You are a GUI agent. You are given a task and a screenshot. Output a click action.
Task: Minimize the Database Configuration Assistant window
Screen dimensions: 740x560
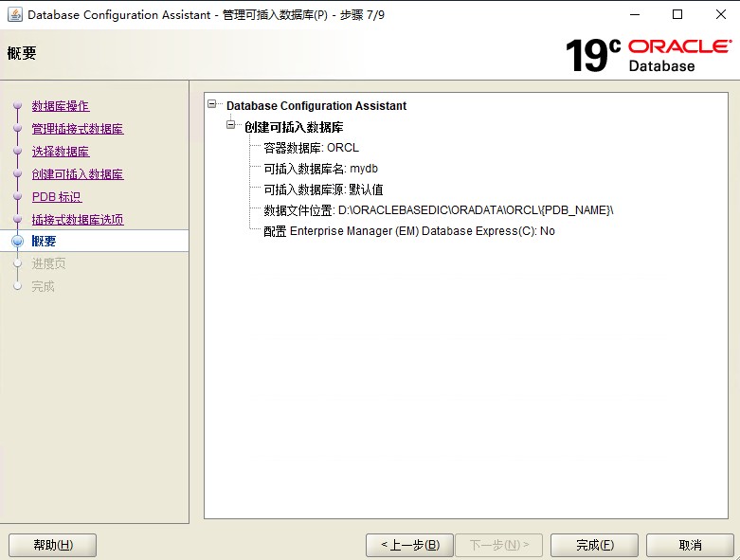(x=635, y=14)
